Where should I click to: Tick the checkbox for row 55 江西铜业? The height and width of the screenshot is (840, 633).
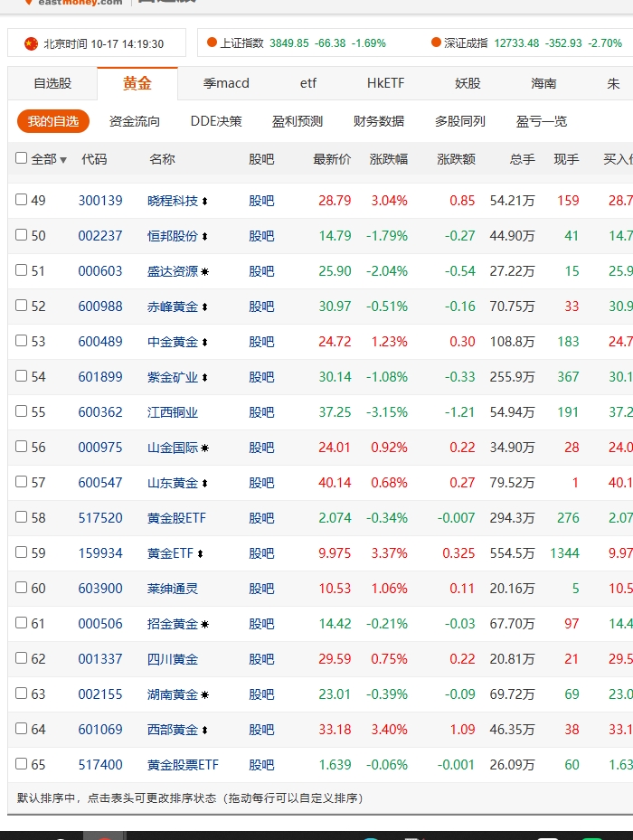22,411
